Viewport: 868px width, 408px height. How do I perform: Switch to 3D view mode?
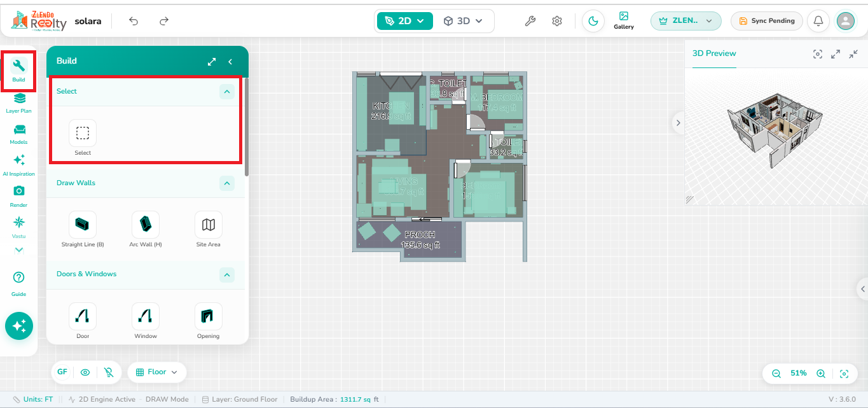coord(464,21)
